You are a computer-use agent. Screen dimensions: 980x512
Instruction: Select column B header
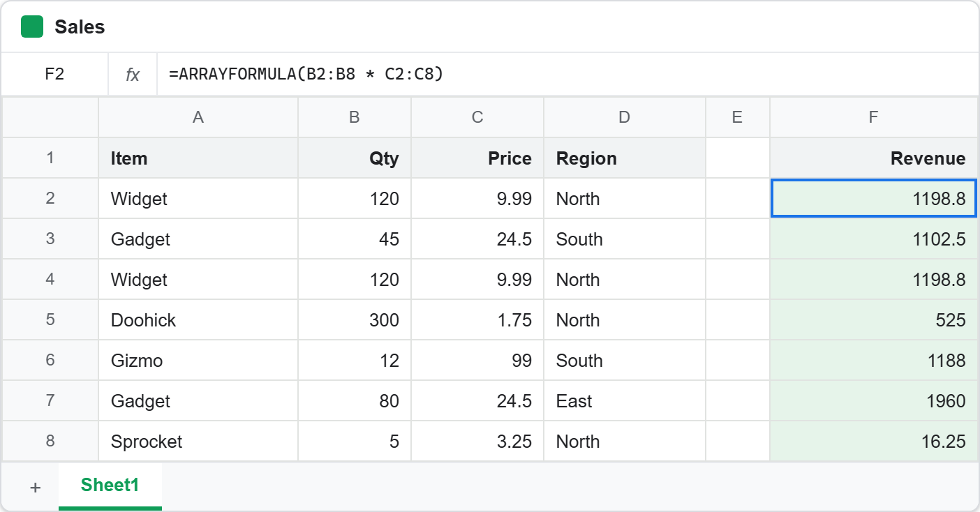pyautogui.click(x=355, y=117)
